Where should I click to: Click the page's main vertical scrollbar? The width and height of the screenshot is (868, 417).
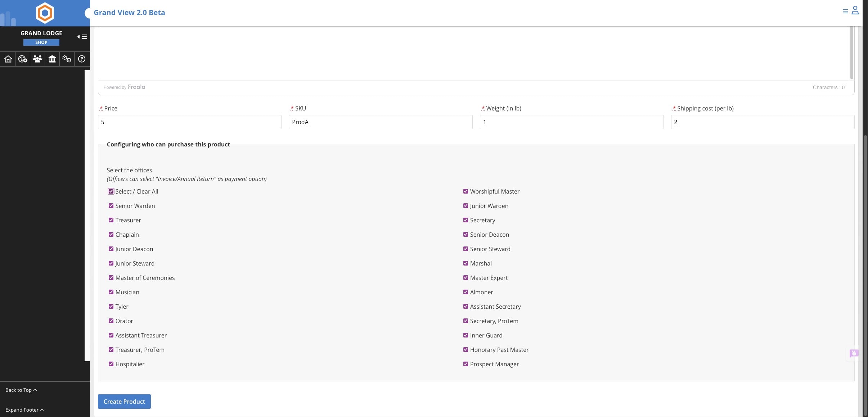865,275
